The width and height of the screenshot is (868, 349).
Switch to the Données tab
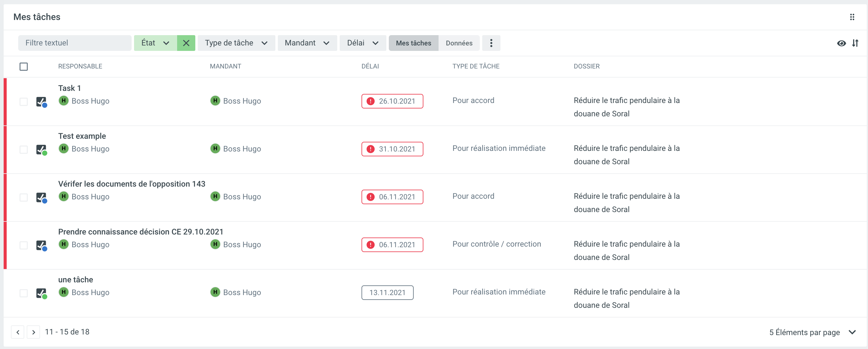pyautogui.click(x=459, y=43)
